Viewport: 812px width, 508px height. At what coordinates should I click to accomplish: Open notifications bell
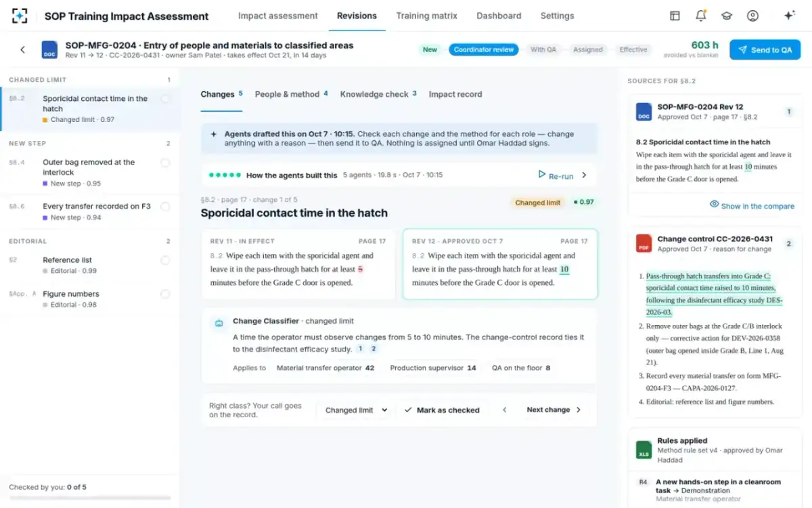(x=701, y=16)
